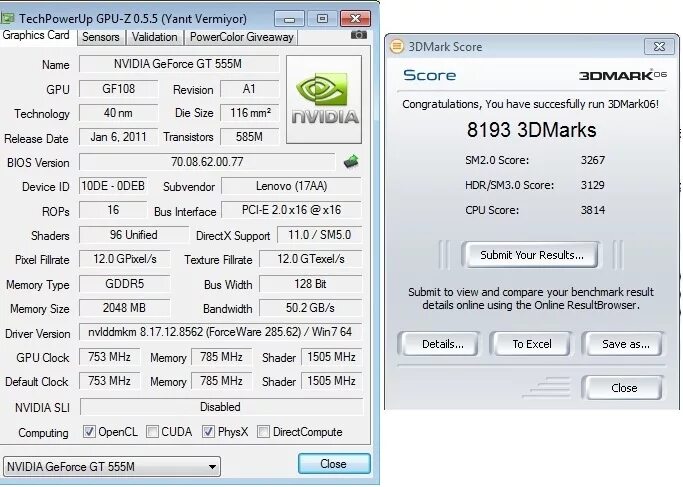Click the Name field showing GeForce GT 555M
Image resolution: width=683 pixels, height=487 pixels.
179,64
